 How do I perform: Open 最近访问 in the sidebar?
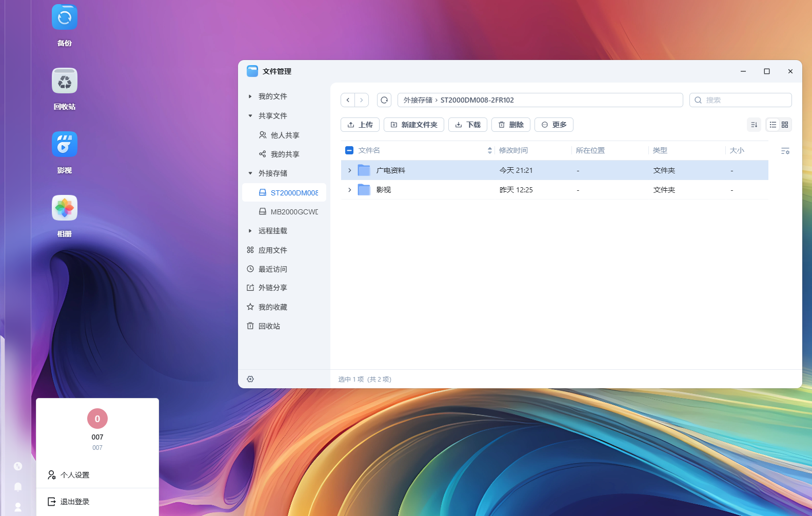[272, 269]
